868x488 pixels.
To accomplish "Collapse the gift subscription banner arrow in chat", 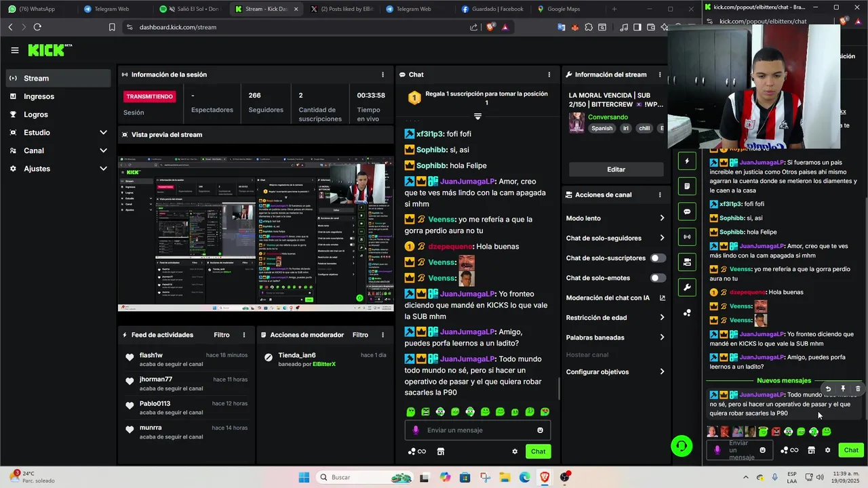I will (477, 117).
